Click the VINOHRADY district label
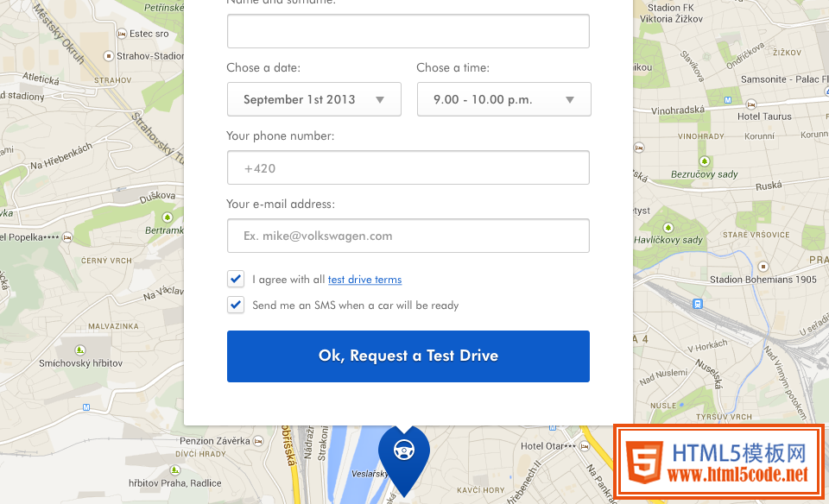Image resolution: width=829 pixels, height=504 pixels. click(x=701, y=136)
